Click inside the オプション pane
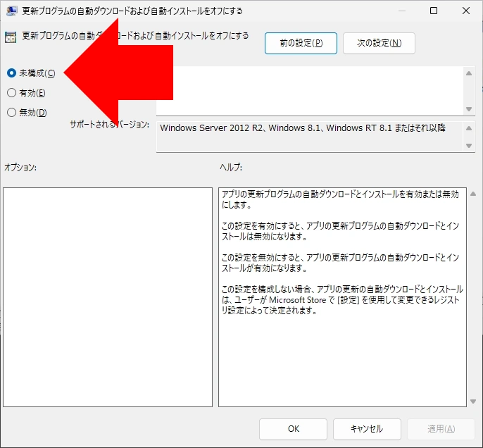 tap(108, 297)
